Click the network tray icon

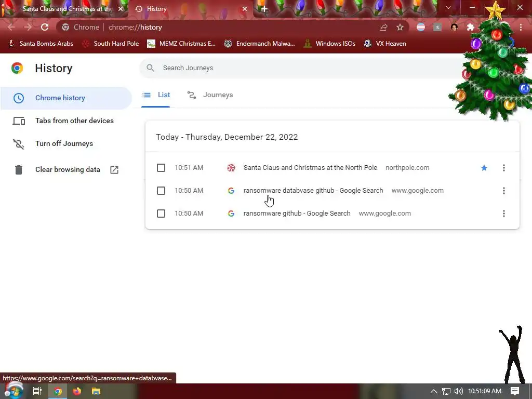click(446, 391)
